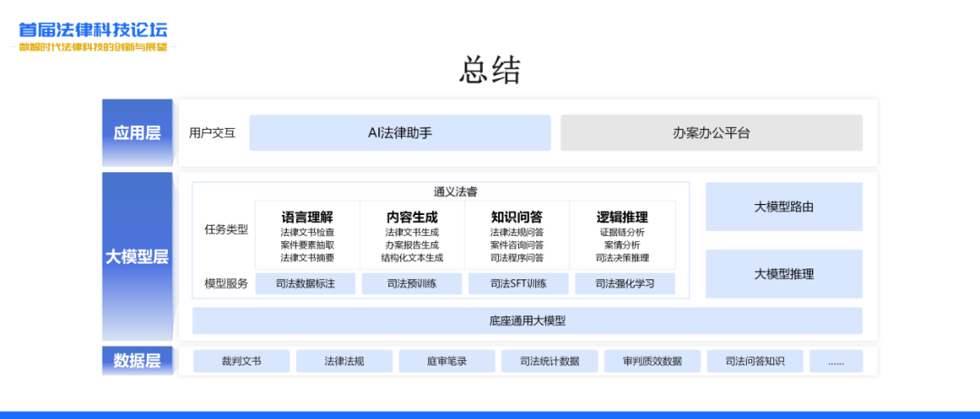
Task: Select the 结构化文本生成 item
Action: [x=412, y=258]
